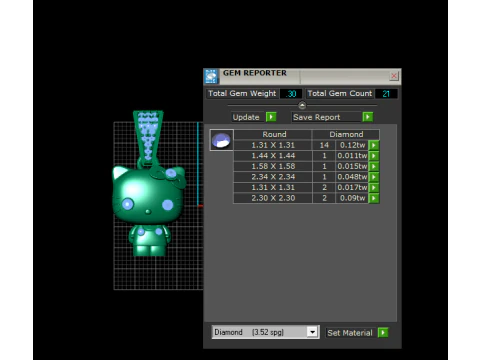Click the Total Gem Count label
The height and width of the screenshot is (360, 480).
pos(340,94)
